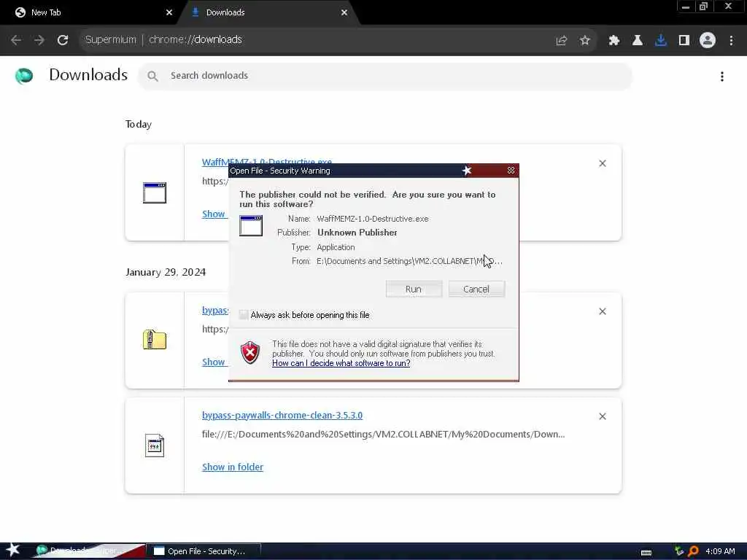Image resolution: width=747 pixels, height=560 pixels.
Task: Click the zip folder file icon
Action: pyautogui.click(x=155, y=340)
